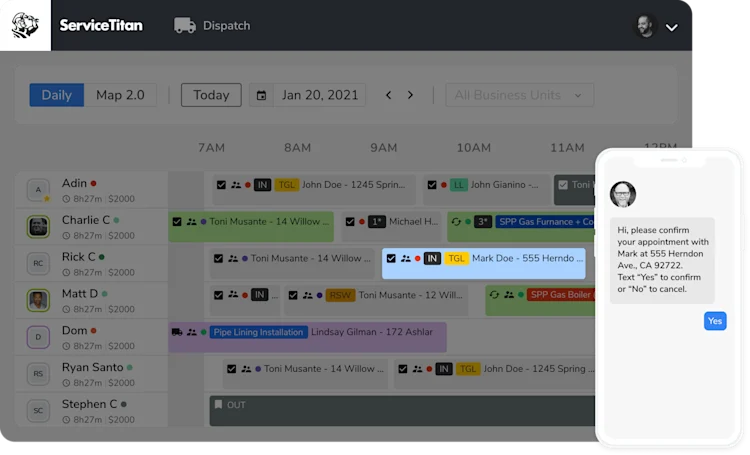Click recurring icon on SPP Gas Furnance job
Image resolution: width=750 pixels, height=455 pixels.
pos(456,222)
